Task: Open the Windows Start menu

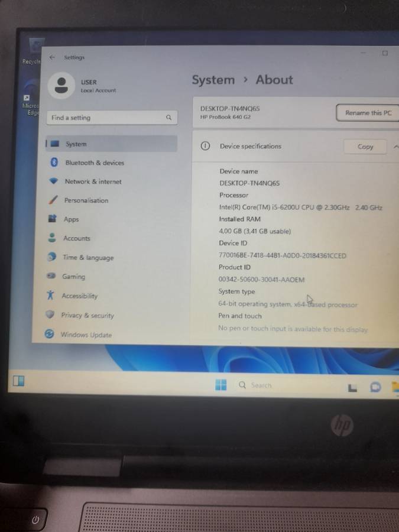Action: [220, 385]
